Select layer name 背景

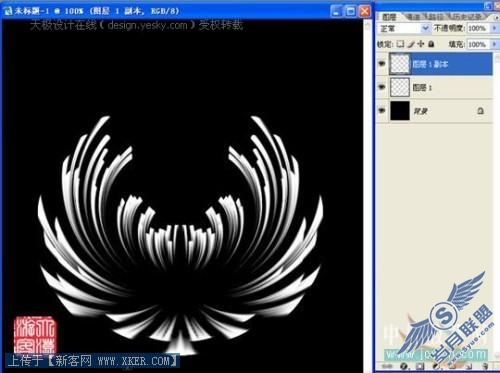pos(420,111)
